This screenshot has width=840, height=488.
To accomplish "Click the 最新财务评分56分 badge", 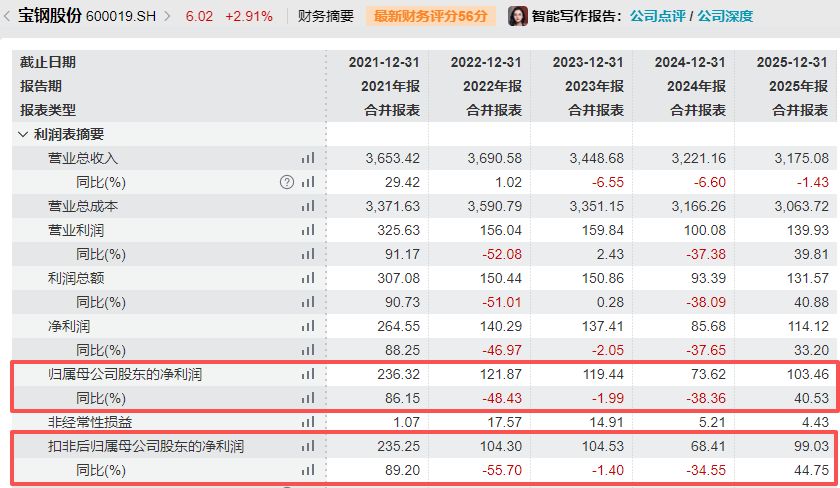I will (431, 16).
